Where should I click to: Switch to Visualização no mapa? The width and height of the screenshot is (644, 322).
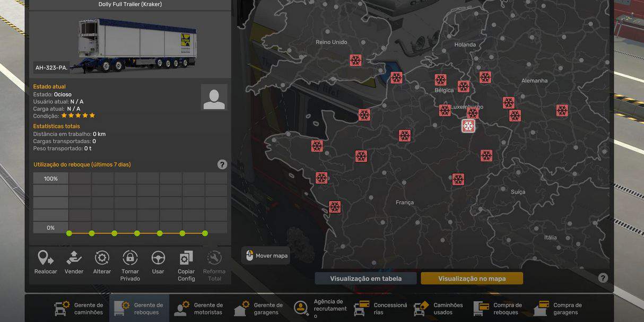coord(472,279)
